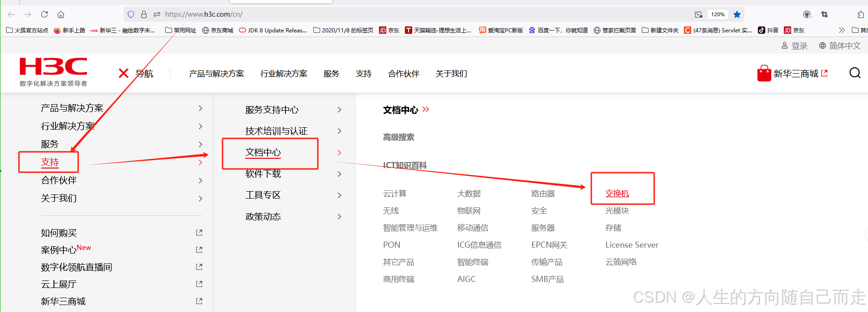Open 服务器 documentation category

tap(543, 228)
